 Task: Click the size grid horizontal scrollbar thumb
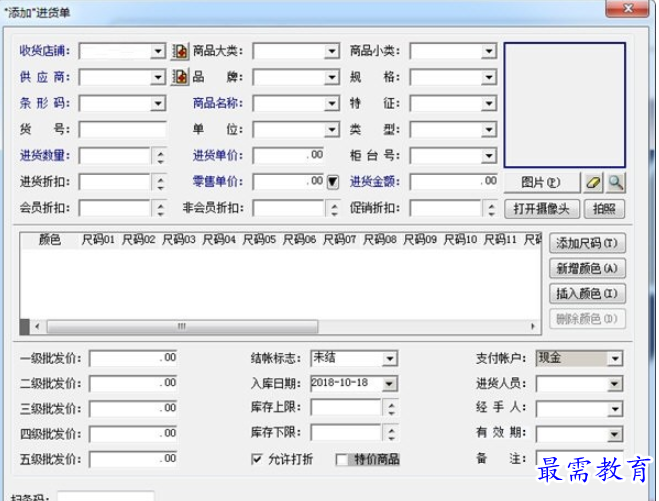click(x=182, y=327)
